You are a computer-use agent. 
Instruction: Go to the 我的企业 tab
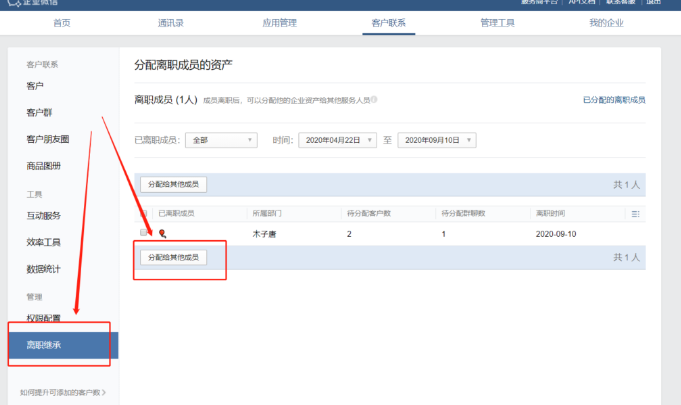605,22
